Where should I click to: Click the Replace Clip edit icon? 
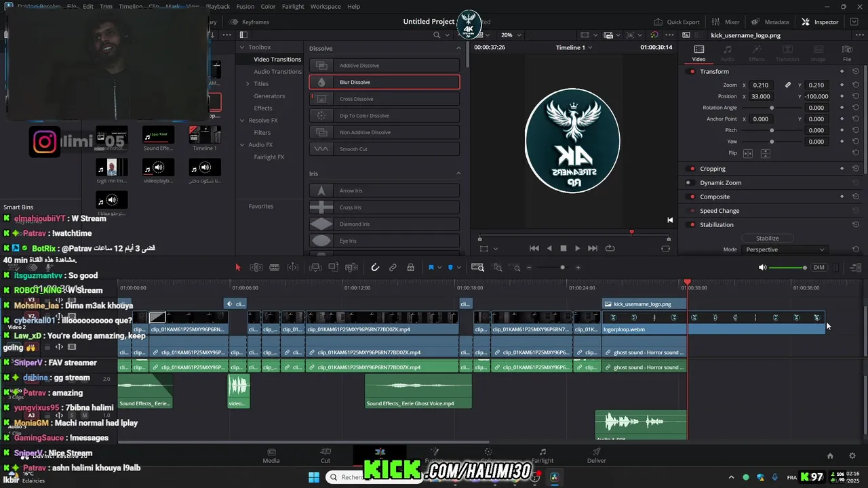click(x=351, y=268)
